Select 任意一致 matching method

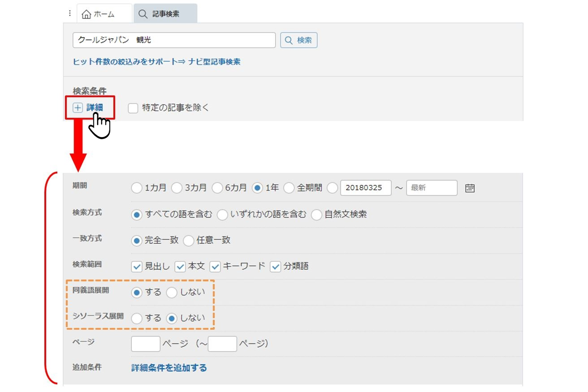[x=189, y=241]
